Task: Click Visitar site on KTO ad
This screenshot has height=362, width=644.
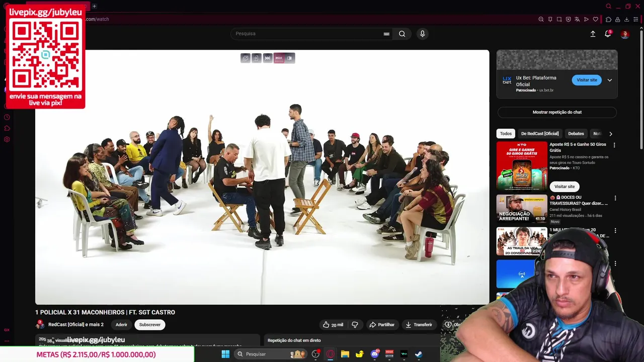Action: (x=565, y=187)
